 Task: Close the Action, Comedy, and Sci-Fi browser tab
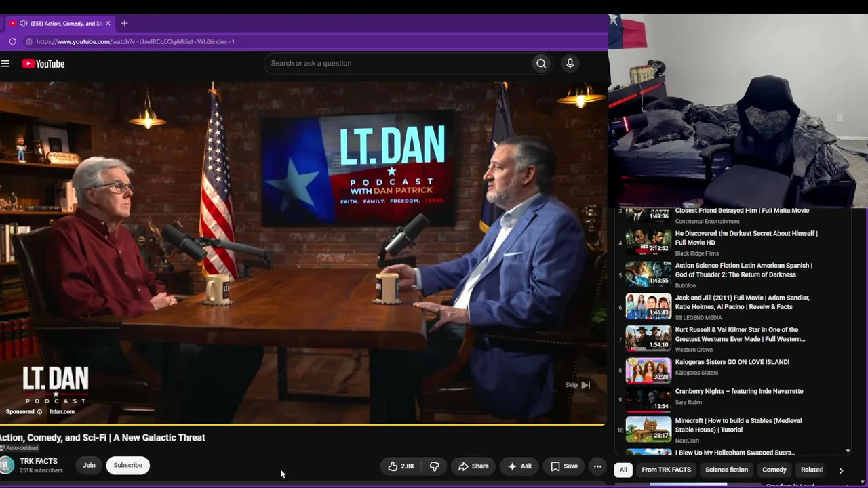click(108, 23)
